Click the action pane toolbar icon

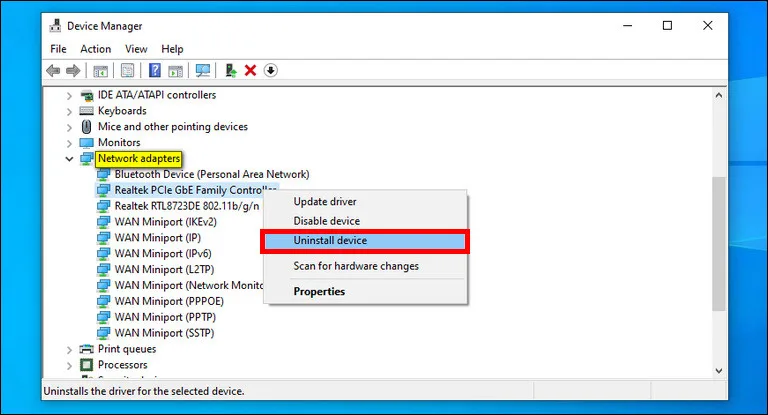pyautogui.click(x=175, y=71)
